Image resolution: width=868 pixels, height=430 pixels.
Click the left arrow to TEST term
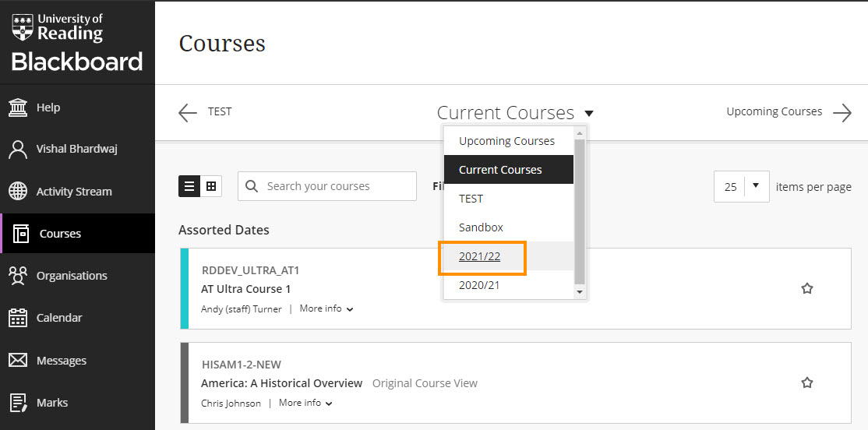(188, 112)
